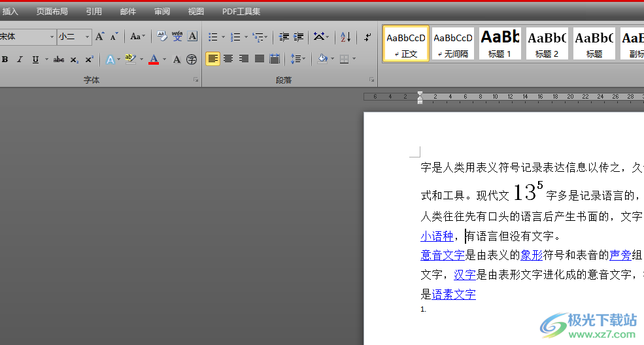Click the Character Shading icon
Viewport: 644px width, 345px height.
pyautogui.click(x=177, y=59)
